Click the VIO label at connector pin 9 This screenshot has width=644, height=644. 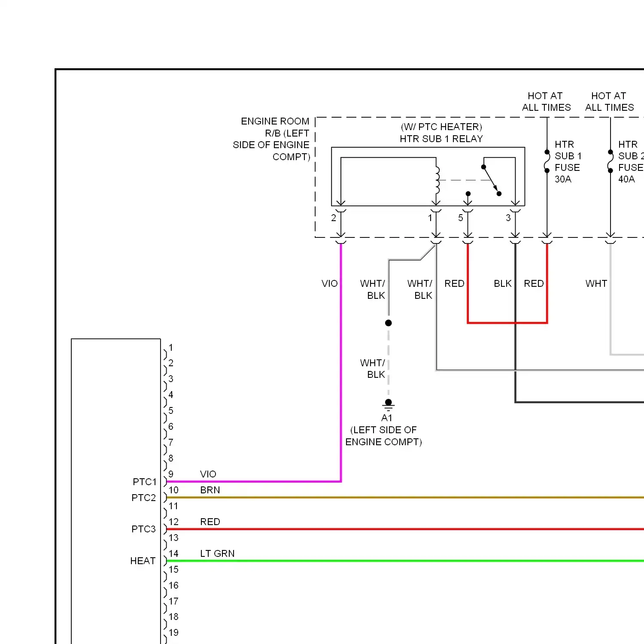[x=208, y=474]
